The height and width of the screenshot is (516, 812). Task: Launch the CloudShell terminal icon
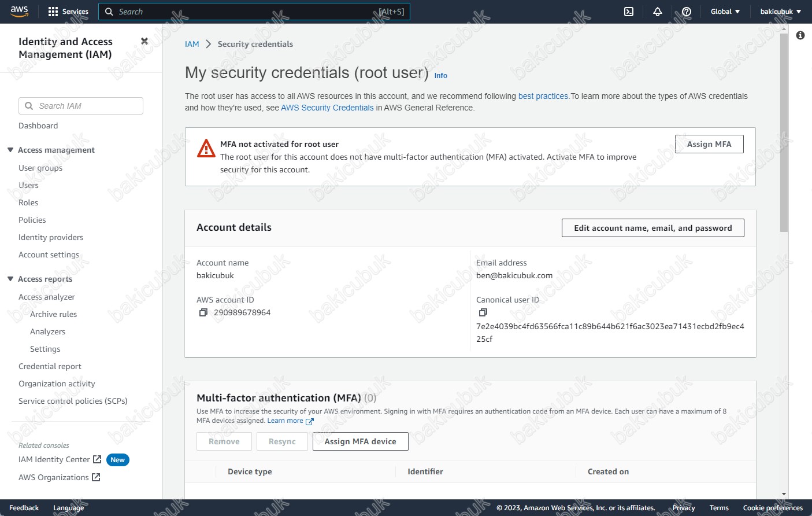coord(629,12)
